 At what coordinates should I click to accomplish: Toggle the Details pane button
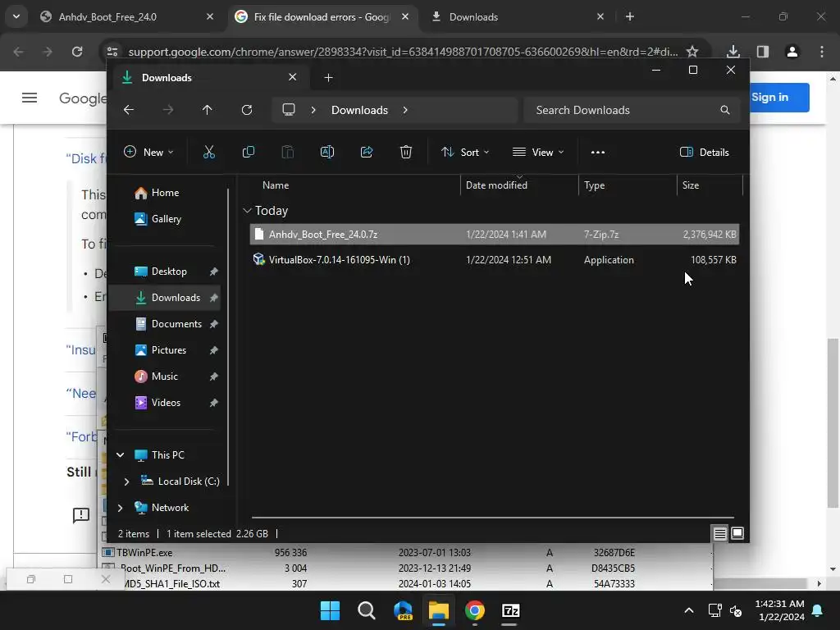point(704,152)
